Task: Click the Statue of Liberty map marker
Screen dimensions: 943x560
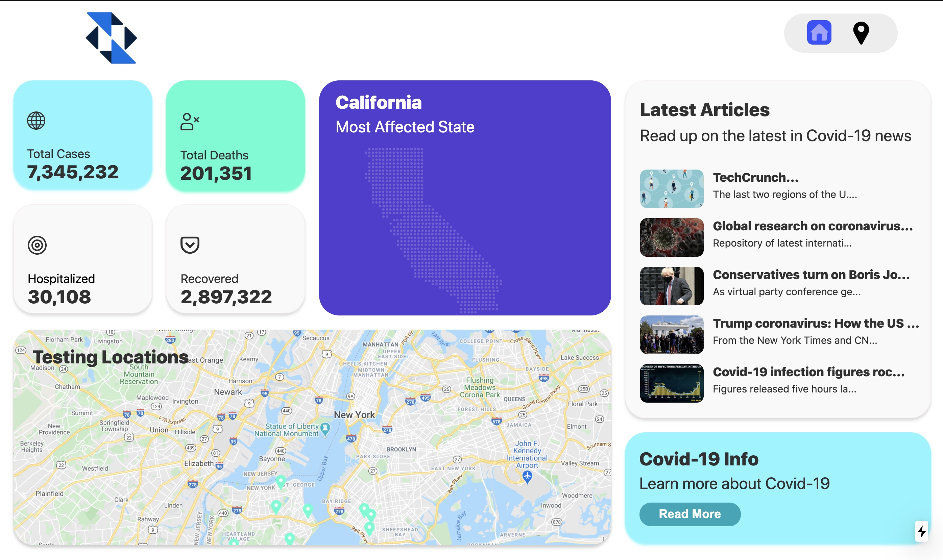Action: pos(325,428)
